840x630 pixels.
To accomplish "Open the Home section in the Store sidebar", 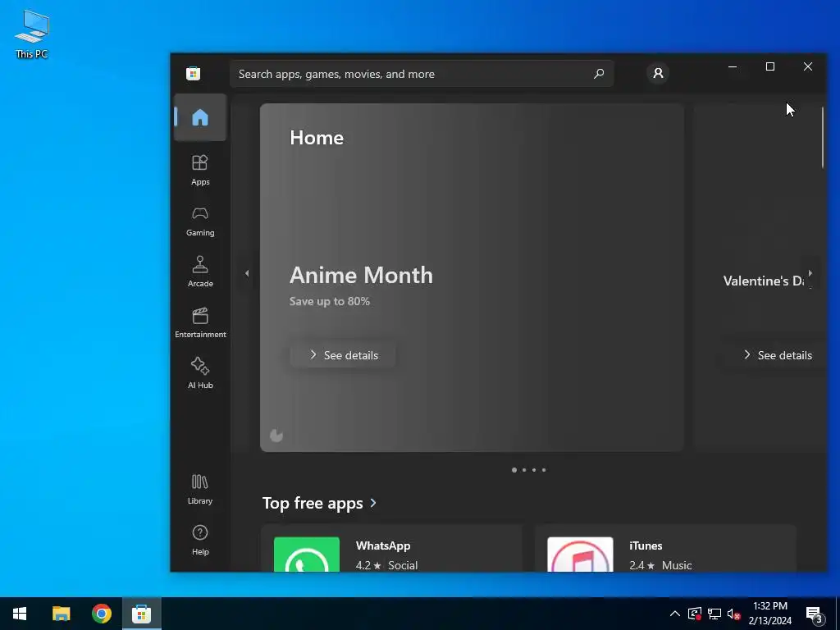I will pyautogui.click(x=200, y=117).
